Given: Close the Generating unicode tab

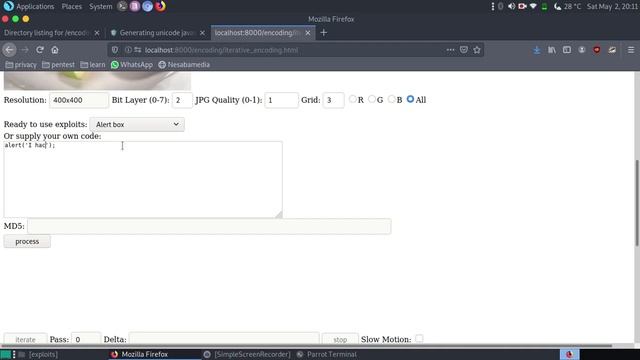Looking at the screenshot, I should pyautogui.click(x=202, y=33).
